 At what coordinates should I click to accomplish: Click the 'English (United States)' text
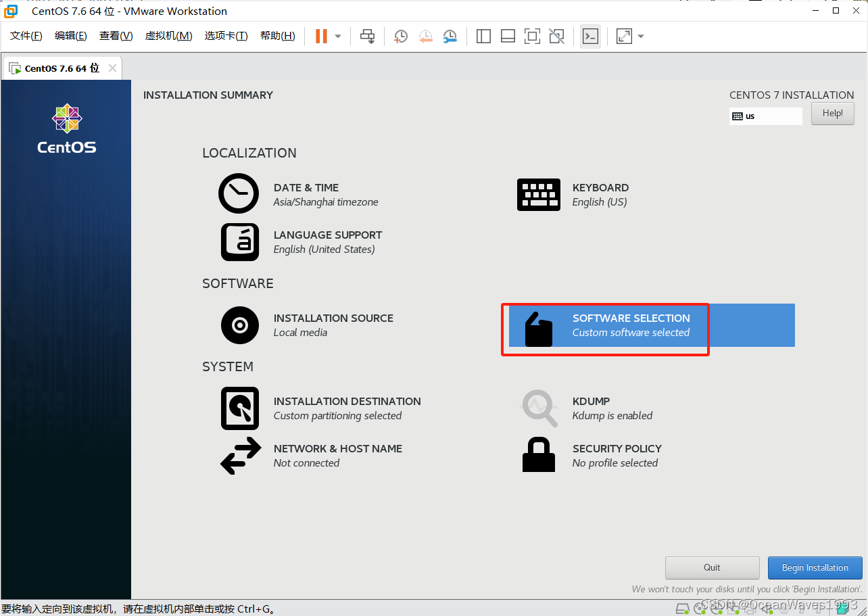coord(324,250)
